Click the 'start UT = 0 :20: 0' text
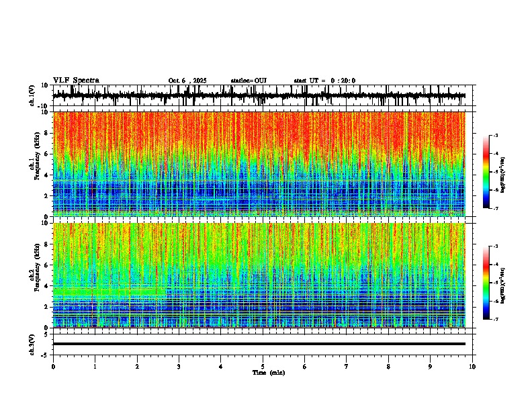Viewport: 532px width, 411px height. 324,81
